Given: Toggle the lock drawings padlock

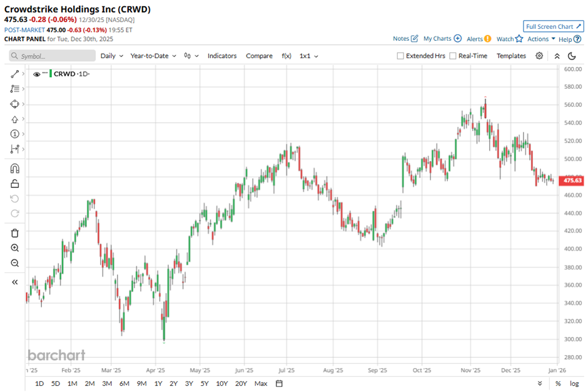Looking at the screenshot, I should click(14, 183).
